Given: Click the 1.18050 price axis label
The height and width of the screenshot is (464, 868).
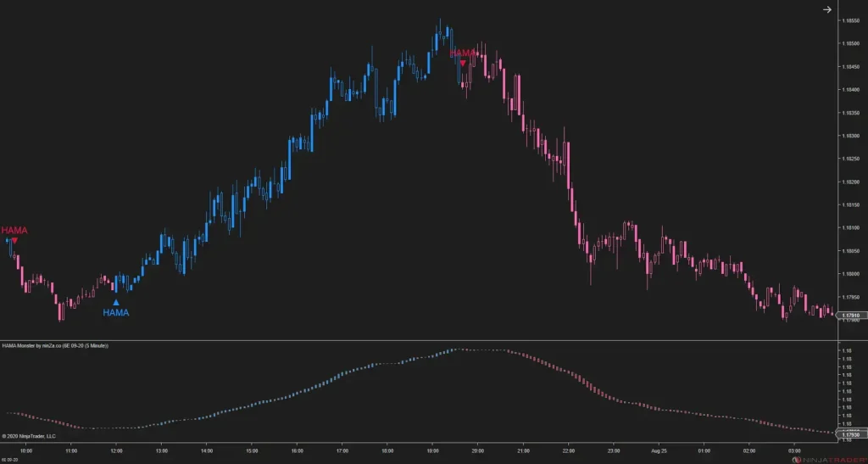Looking at the screenshot, I should pos(850,251).
